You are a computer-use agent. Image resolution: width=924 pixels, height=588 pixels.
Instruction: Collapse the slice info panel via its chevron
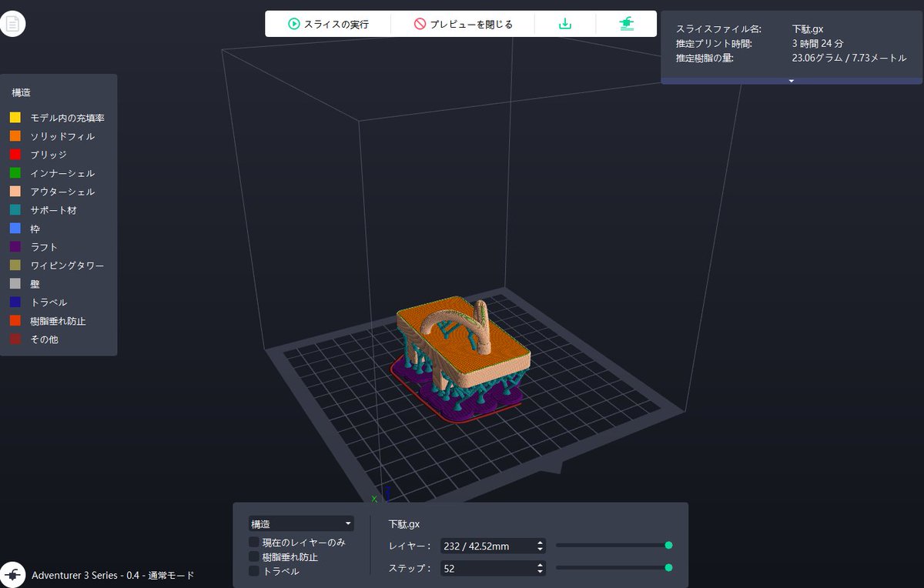pyautogui.click(x=792, y=80)
